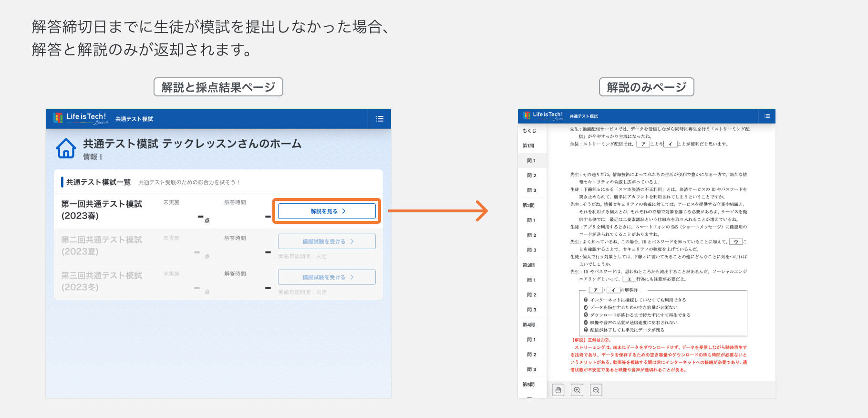The width and height of the screenshot is (868, 418).
Task: Click 未実施 status in 第一回 row
Action: pyautogui.click(x=171, y=202)
